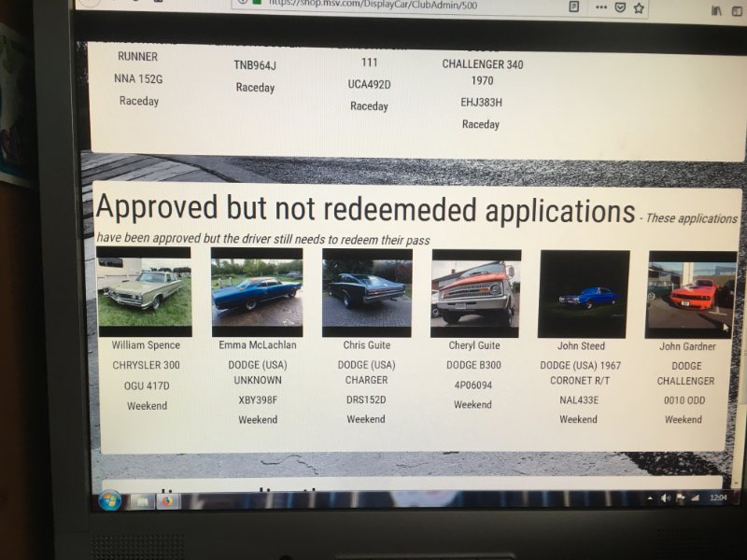Click the Windows Start button

click(109, 499)
